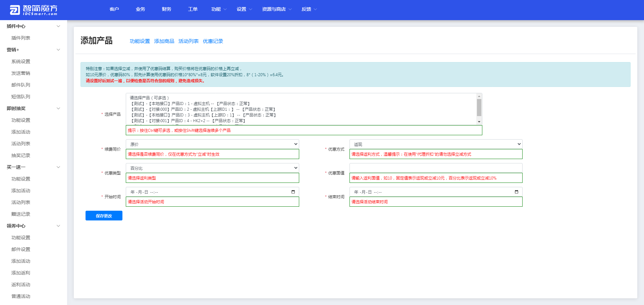Click the 开始时间 date field
The height and width of the screenshot is (305, 644).
click(x=212, y=192)
